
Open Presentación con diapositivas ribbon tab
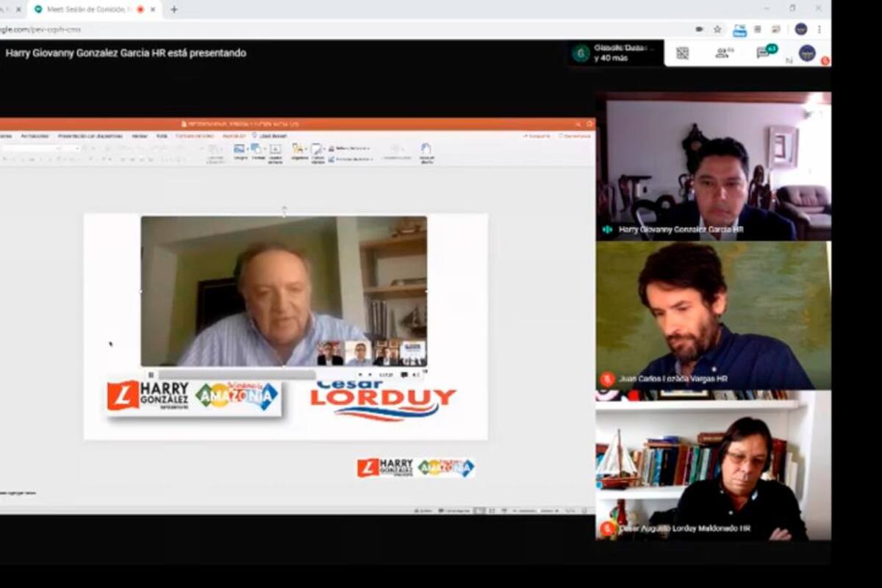pyautogui.click(x=91, y=136)
